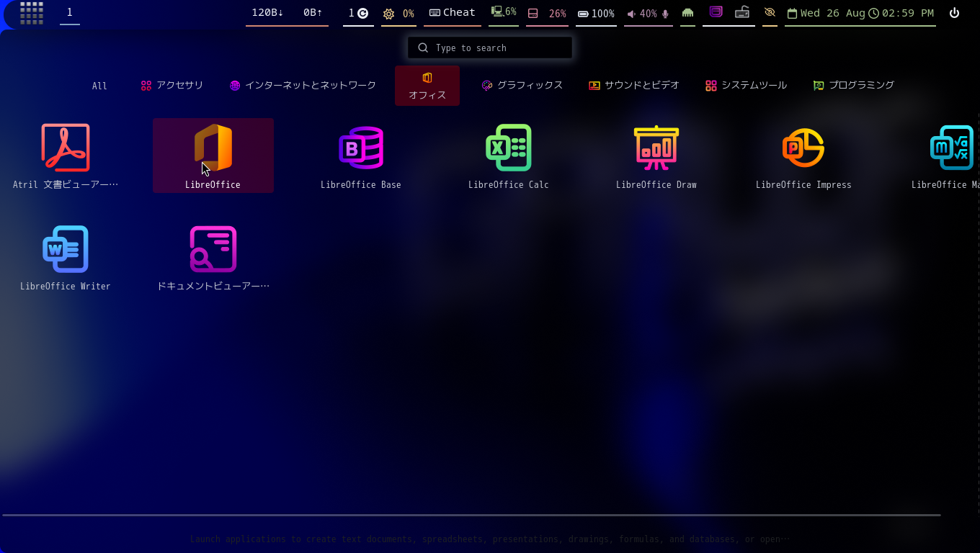The width and height of the screenshot is (980, 553).
Task: Select the グラフィックス category tab
Action: point(522,85)
